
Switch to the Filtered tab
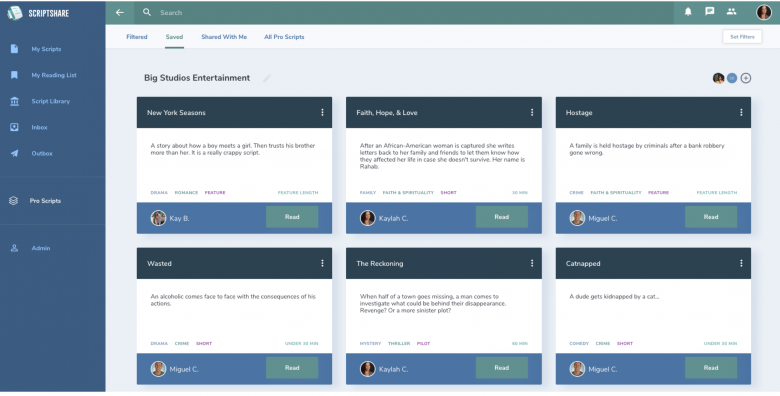pos(137,37)
